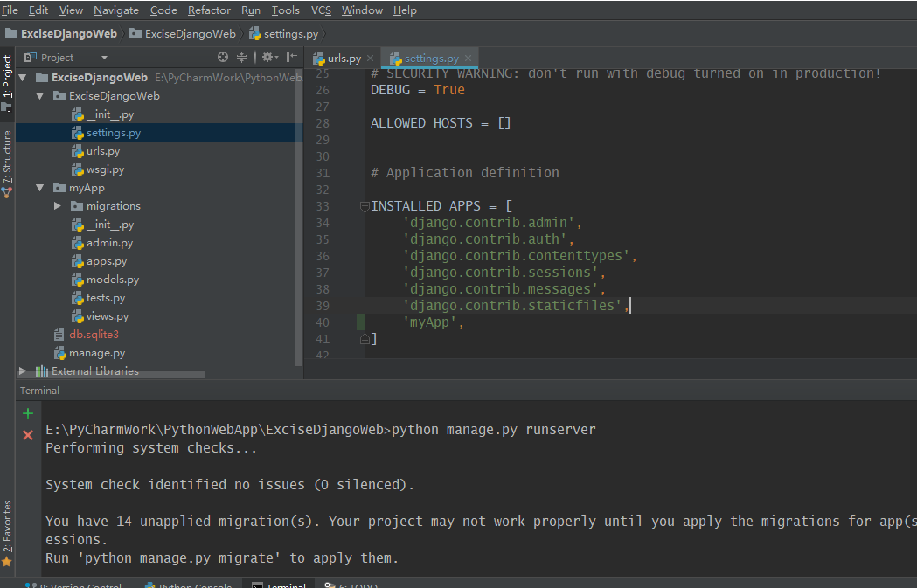Viewport: 917px width, 588px height.
Task: Open the File menu
Action: tap(10, 10)
